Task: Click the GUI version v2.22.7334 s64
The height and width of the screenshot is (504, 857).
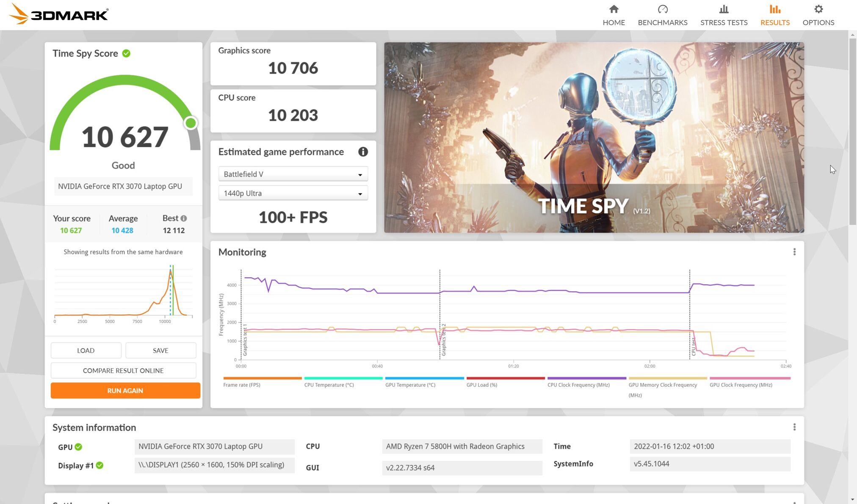Action: pos(462,468)
